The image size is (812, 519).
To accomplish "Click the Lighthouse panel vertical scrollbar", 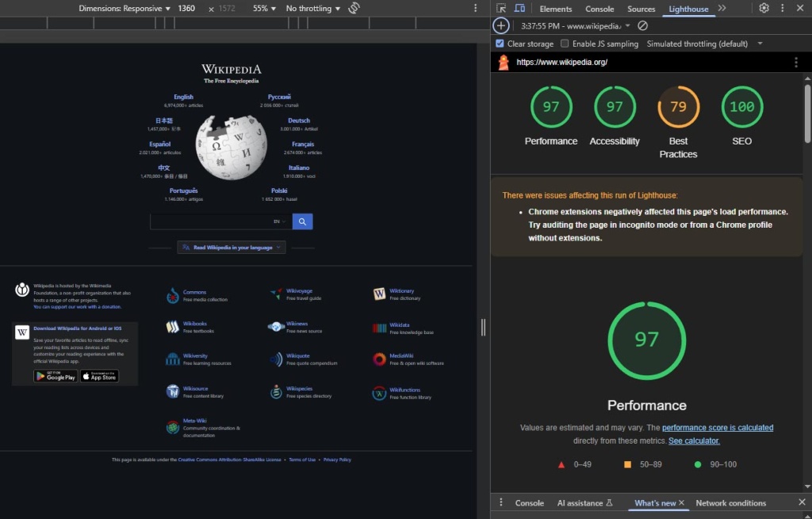I will [807, 113].
